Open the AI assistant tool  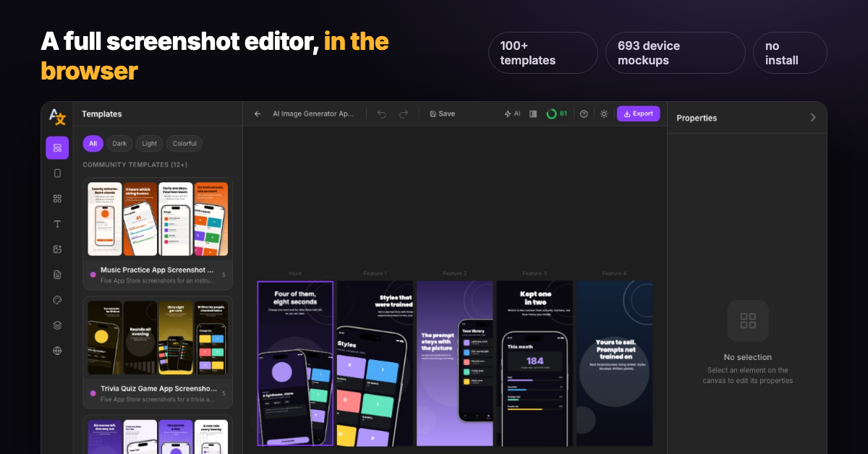point(512,114)
